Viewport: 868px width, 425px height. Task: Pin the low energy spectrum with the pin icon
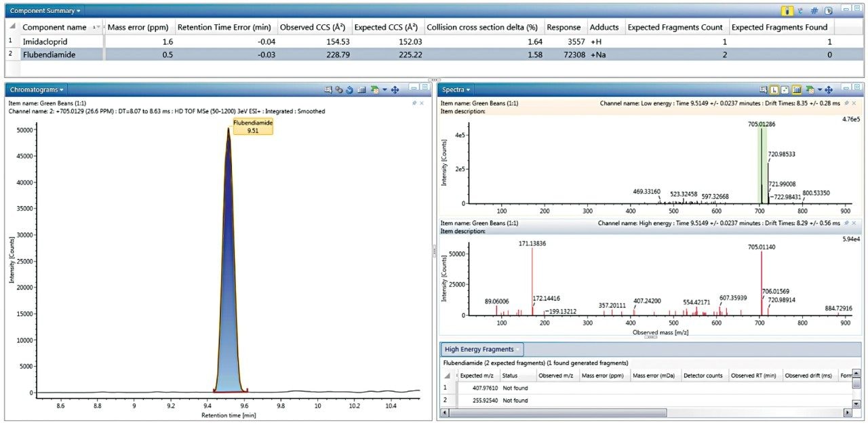coord(846,103)
